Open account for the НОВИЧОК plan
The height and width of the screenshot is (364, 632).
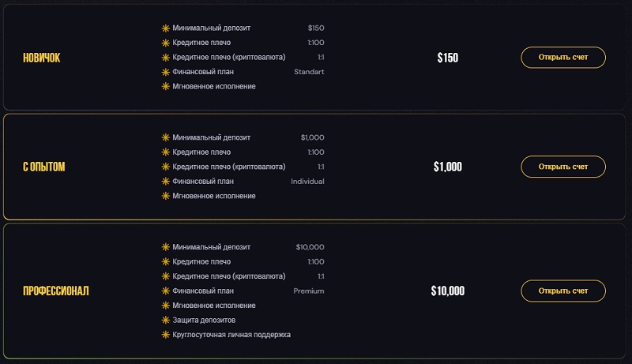[x=563, y=58]
